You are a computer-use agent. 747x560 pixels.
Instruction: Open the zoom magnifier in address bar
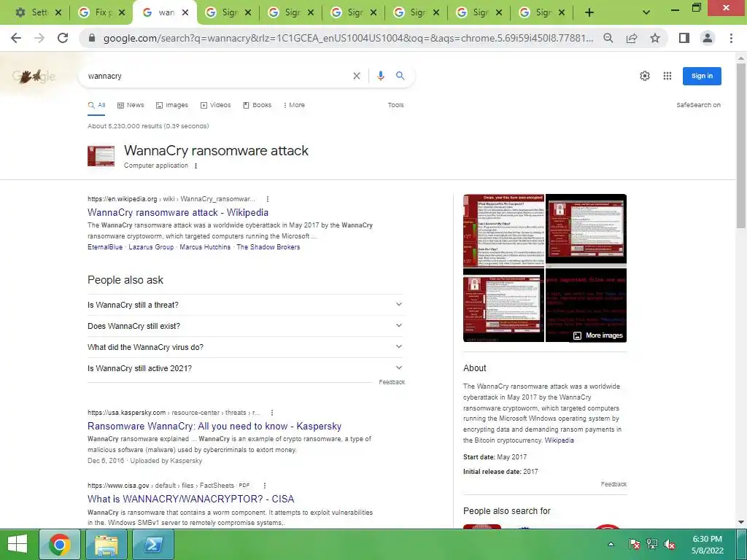point(608,38)
